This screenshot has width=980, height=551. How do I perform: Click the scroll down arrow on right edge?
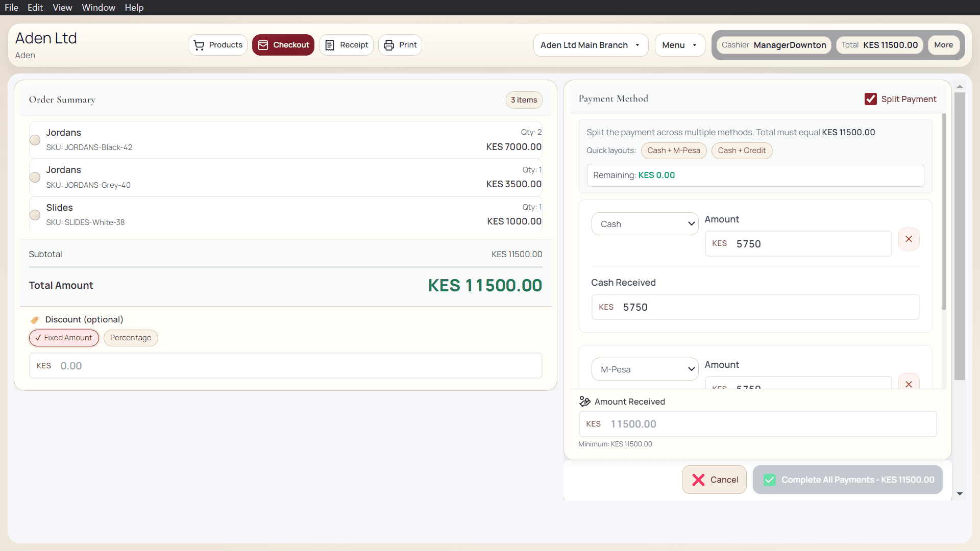(960, 494)
